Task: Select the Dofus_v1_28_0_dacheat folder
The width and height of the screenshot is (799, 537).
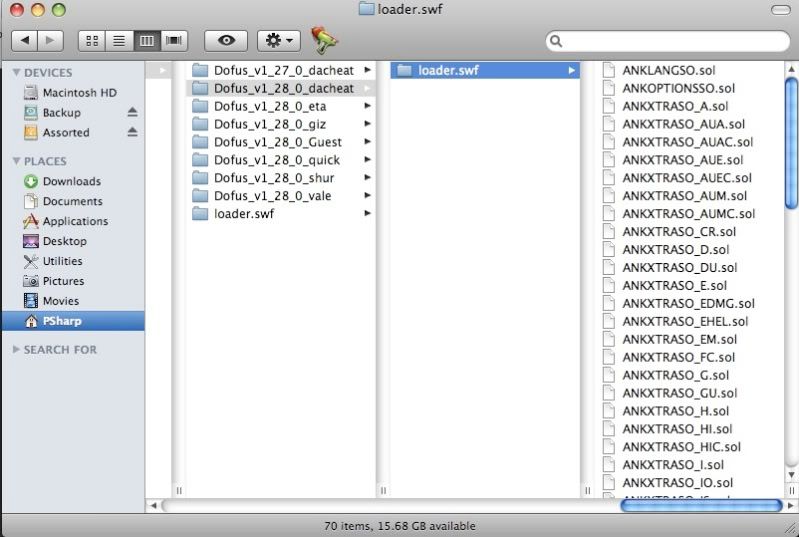Action: (281, 88)
